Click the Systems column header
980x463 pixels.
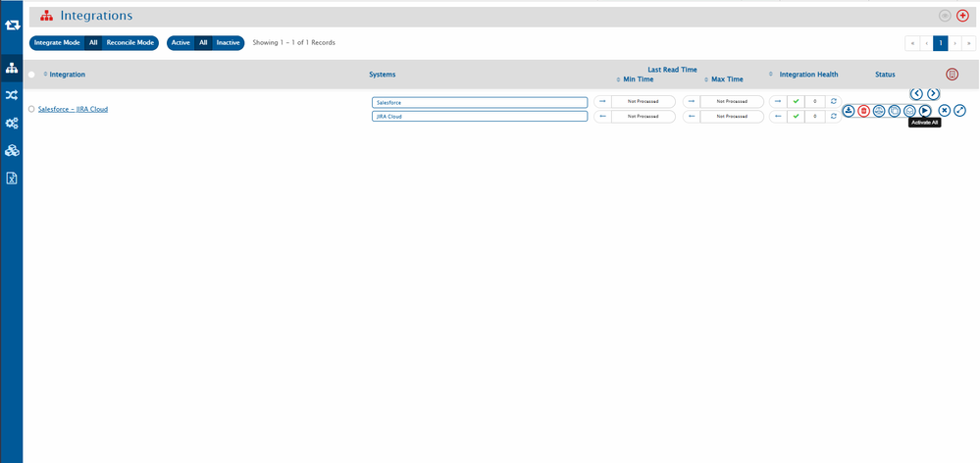pyautogui.click(x=382, y=75)
